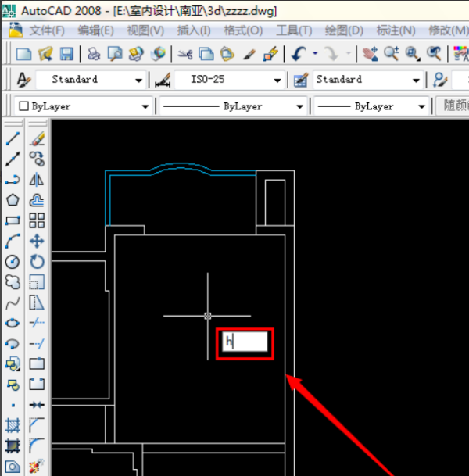Select the Circle draw tool
469x476 pixels.
(13, 262)
